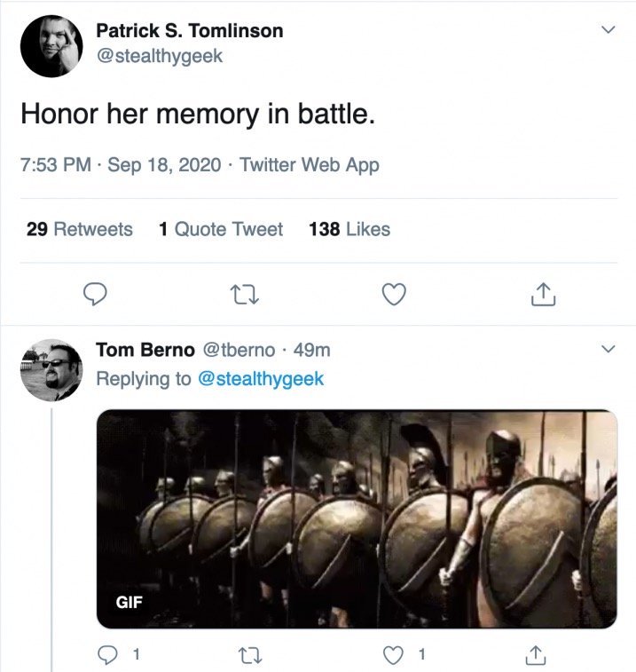Reply to Tom Berno's GIF tweet
This screenshot has height=672, width=636.
pos(107,655)
